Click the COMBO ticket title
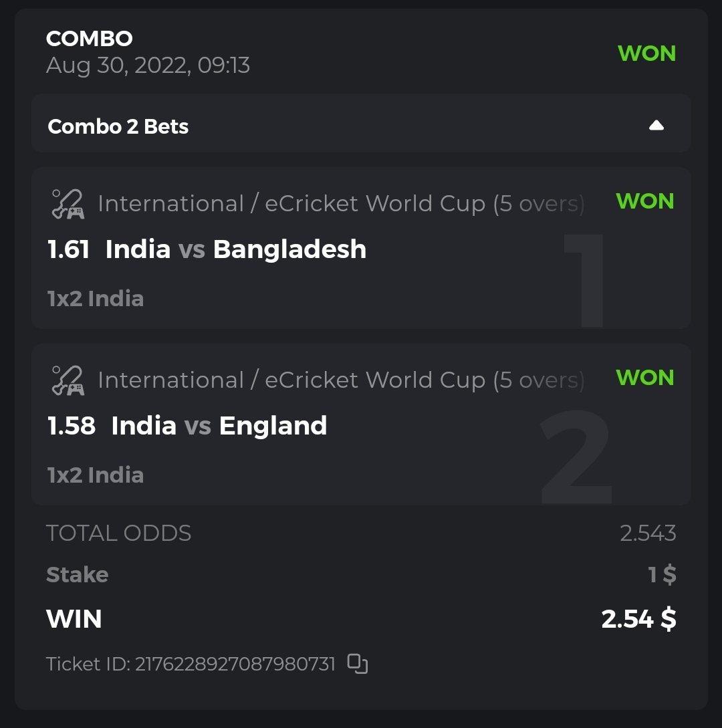Image resolution: width=722 pixels, height=728 pixels. point(89,39)
